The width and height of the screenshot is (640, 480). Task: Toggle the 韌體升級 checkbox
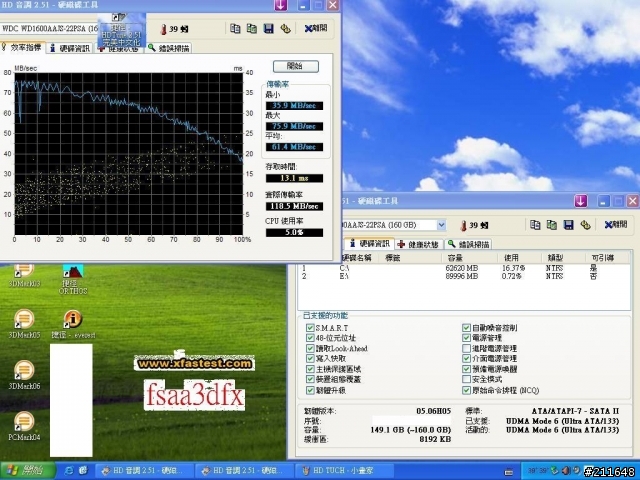310,390
